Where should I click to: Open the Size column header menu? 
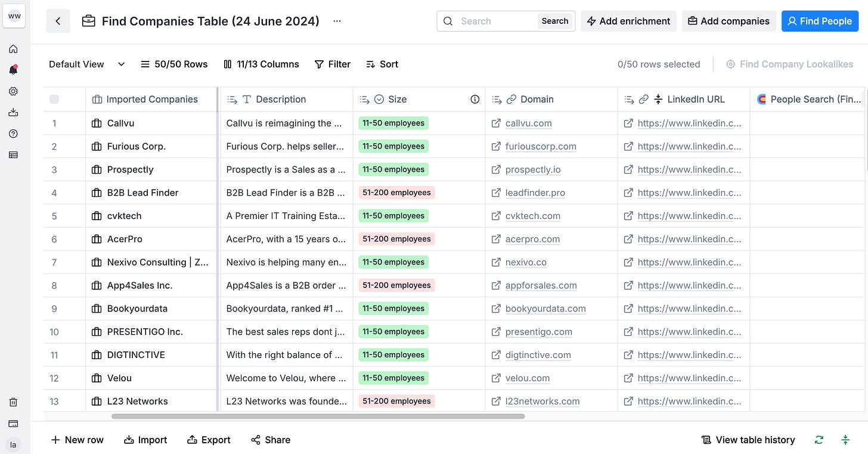(x=419, y=99)
